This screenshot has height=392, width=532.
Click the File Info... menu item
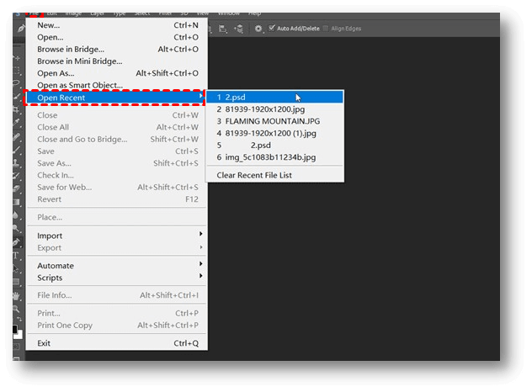(117, 295)
